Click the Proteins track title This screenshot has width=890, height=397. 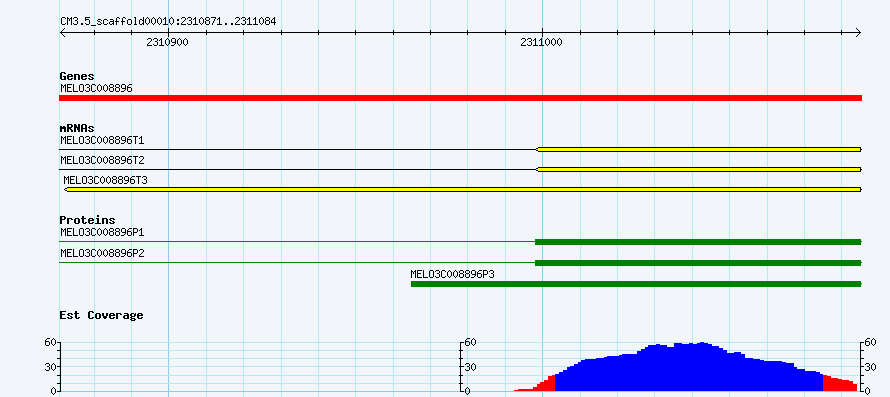click(87, 220)
